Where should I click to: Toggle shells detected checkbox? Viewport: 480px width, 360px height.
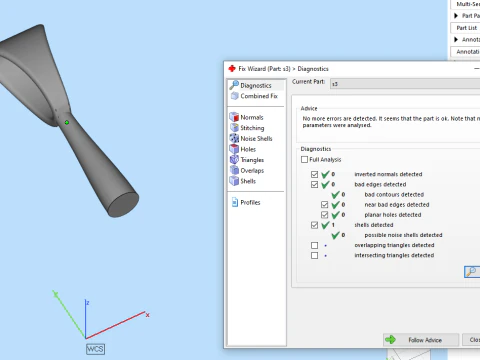pos(314,225)
